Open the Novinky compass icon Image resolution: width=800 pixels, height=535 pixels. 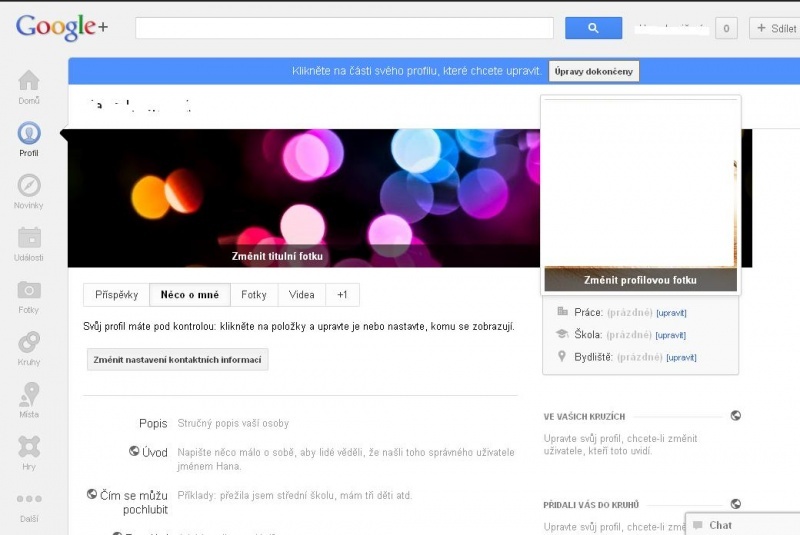point(29,187)
